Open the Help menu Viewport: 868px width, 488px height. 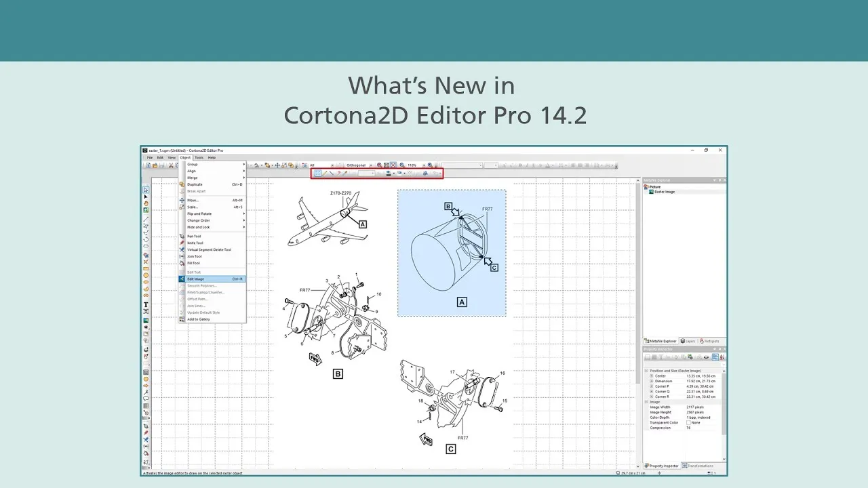point(212,157)
